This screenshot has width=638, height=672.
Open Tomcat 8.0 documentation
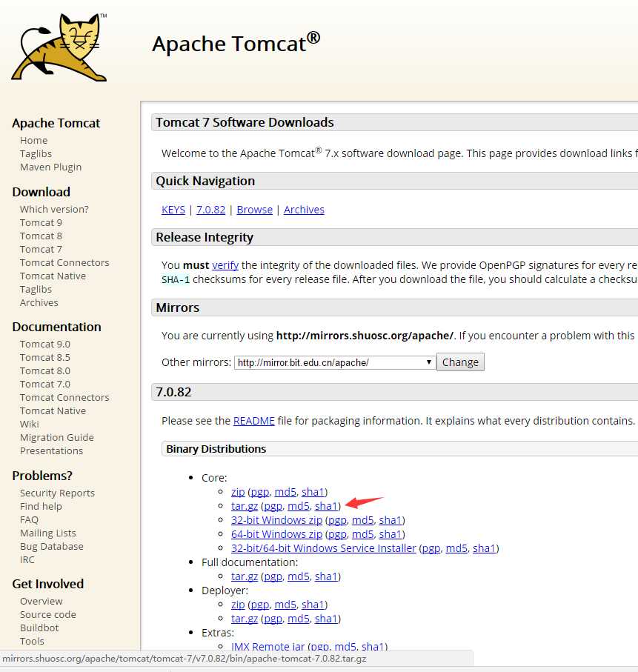45,371
